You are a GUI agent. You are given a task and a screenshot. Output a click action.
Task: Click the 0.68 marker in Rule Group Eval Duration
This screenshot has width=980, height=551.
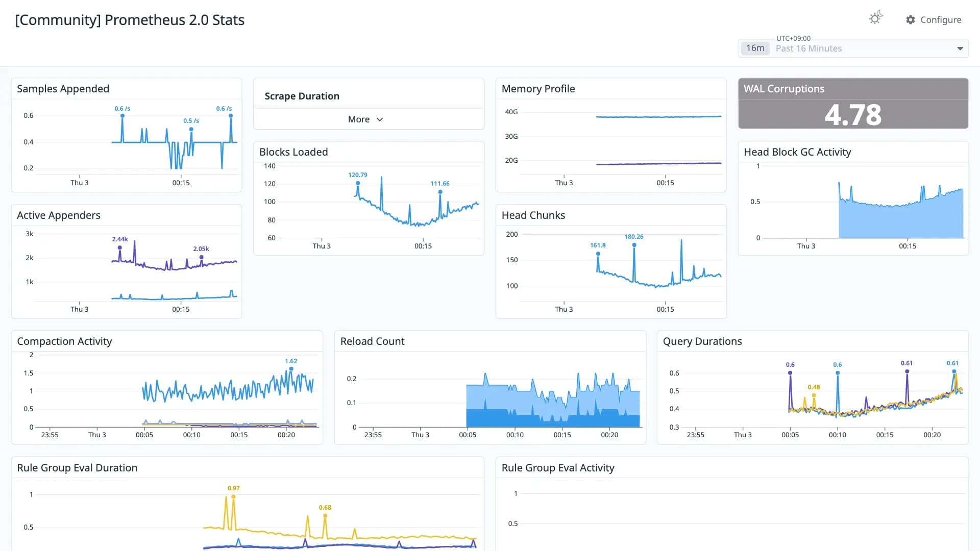[x=325, y=515]
